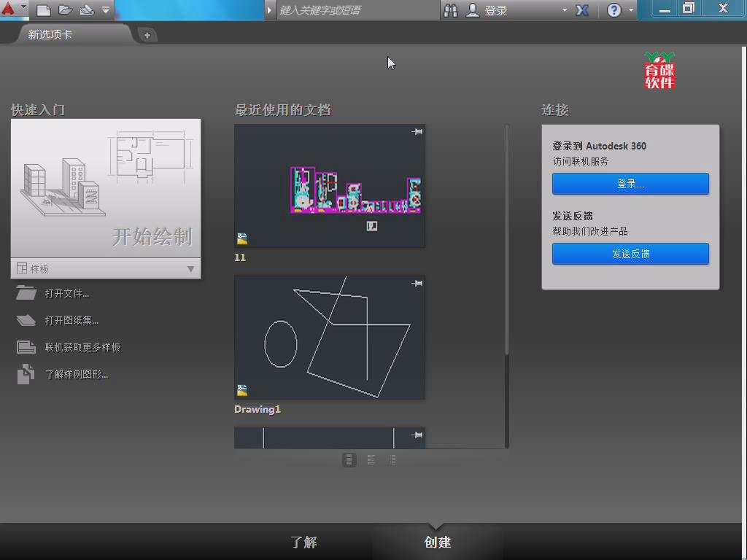Image resolution: width=747 pixels, height=560 pixels.
Task: Switch to large thumbnail view
Action: pos(349,460)
